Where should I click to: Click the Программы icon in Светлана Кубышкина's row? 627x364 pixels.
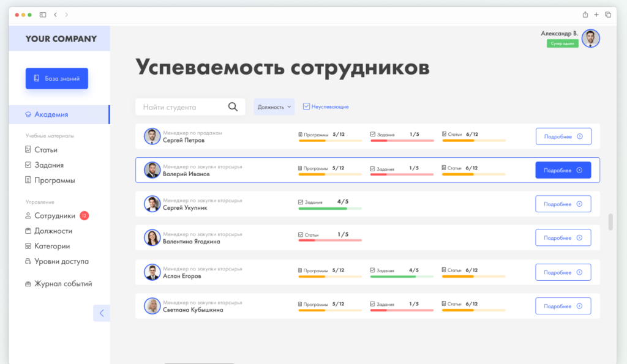click(300, 304)
